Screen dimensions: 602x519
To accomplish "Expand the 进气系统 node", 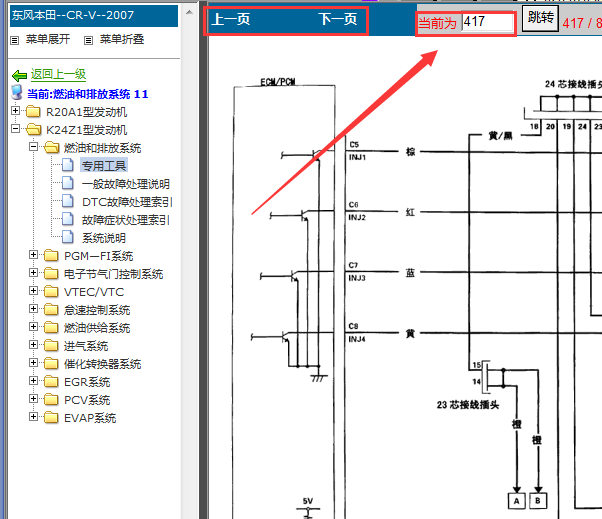I will [x=33, y=345].
